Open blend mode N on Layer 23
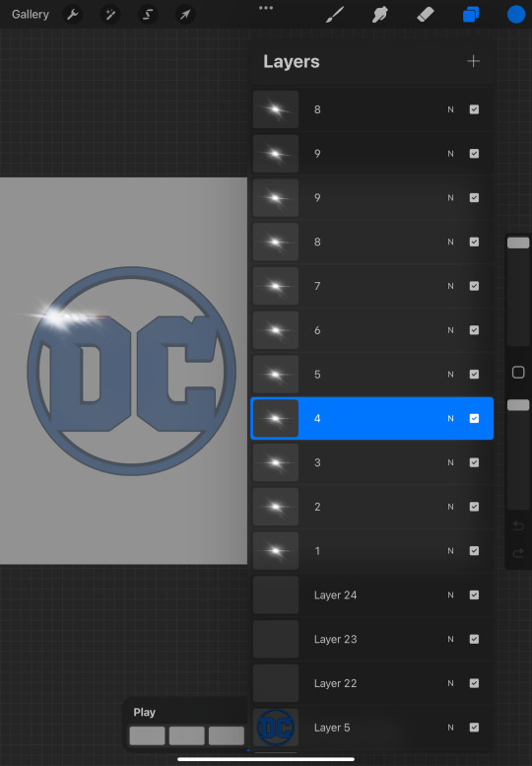Screen dimensions: 532x766 (x=450, y=639)
